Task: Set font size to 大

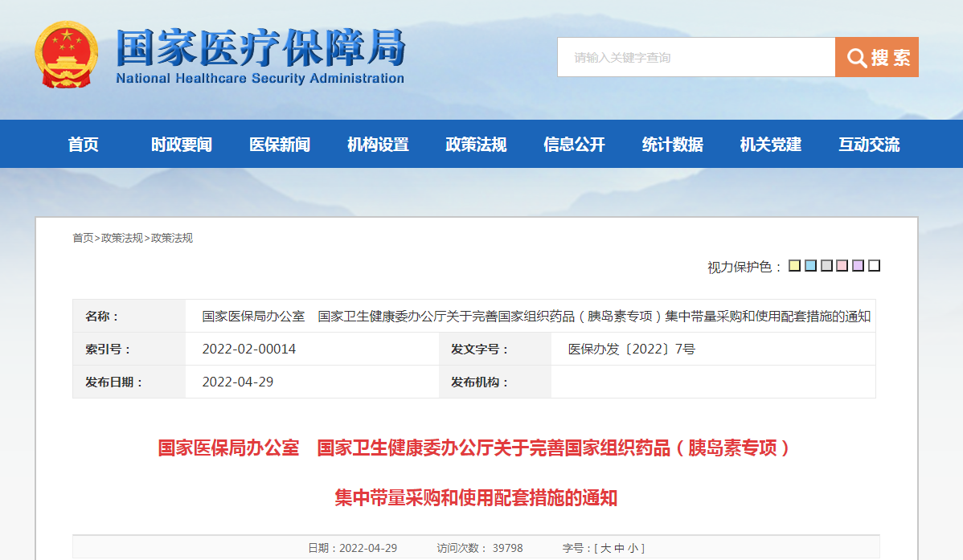Action: click(x=605, y=548)
